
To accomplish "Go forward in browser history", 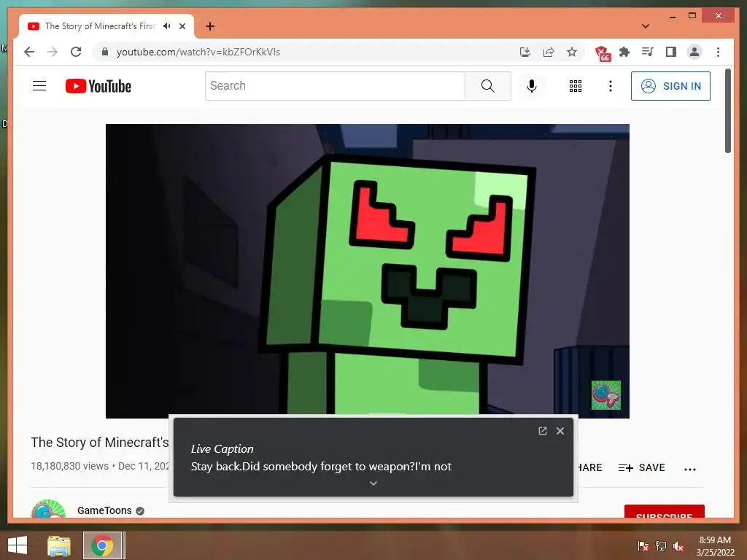I will pos(53,52).
